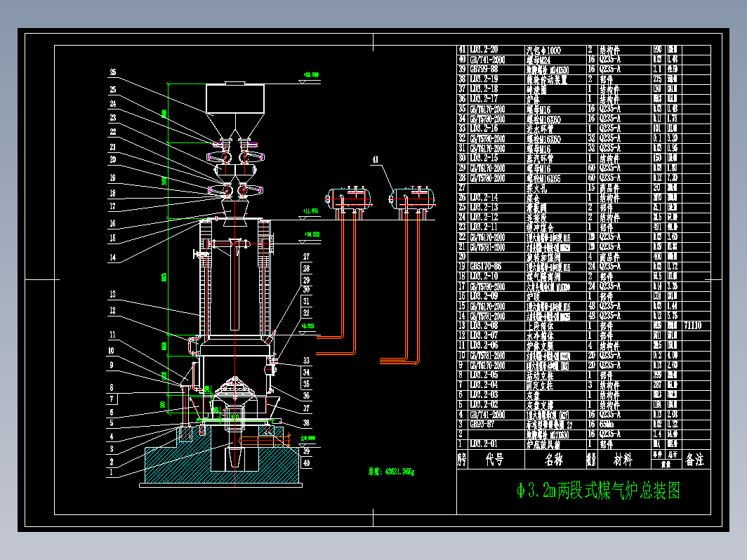
Task: Click the material 65Mn in row 3
Action: (607, 424)
